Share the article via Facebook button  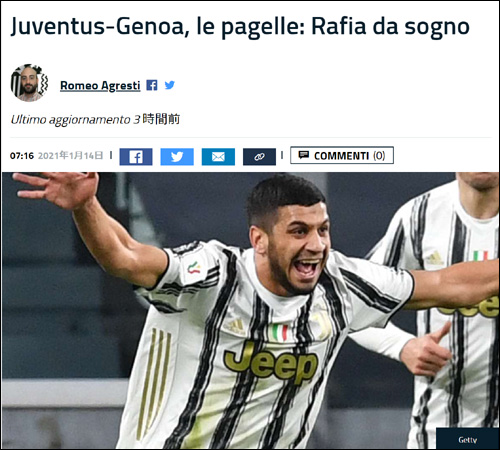coord(136,157)
